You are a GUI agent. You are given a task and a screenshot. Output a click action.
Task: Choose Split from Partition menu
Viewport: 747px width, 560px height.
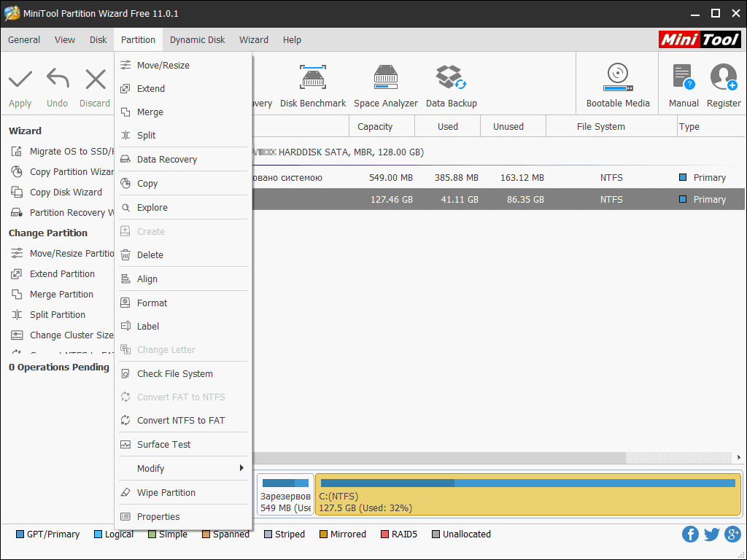[x=183, y=135]
